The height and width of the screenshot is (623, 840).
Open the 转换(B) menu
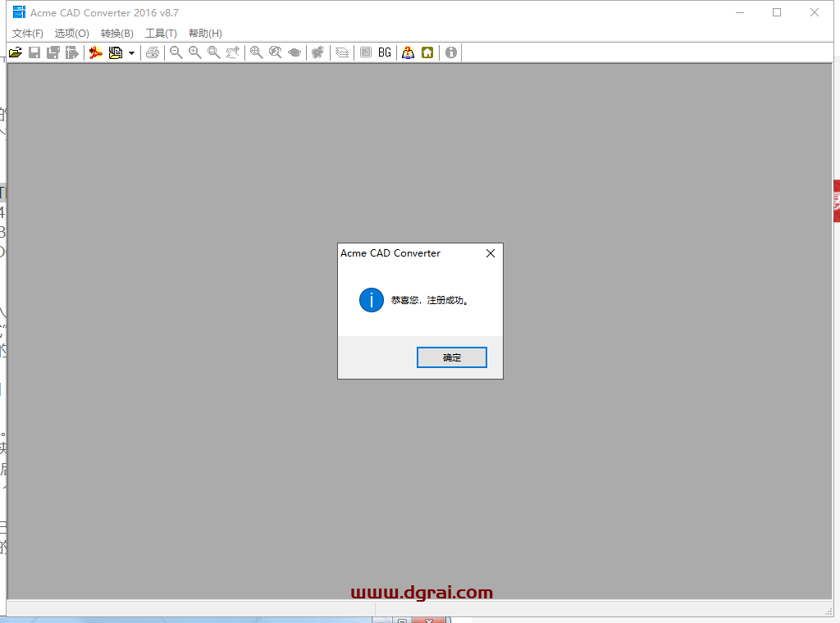coord(116,33)
